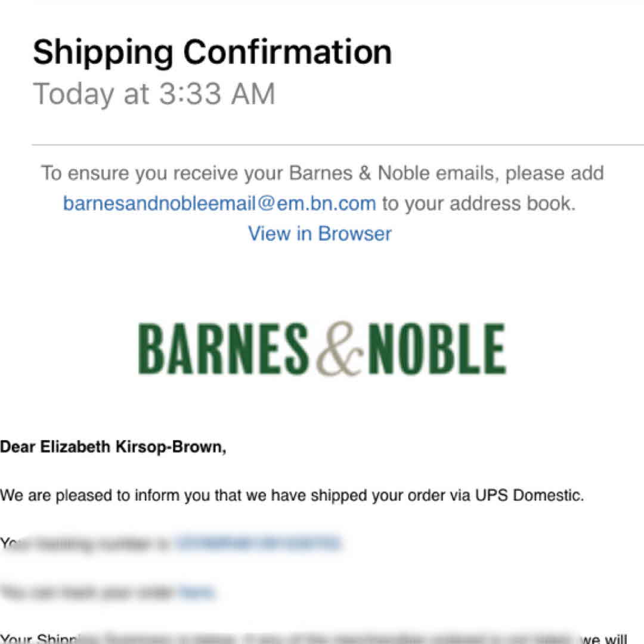Click the word BARNES in the logo
Screen dimensions: 644x644
(223, 348)
